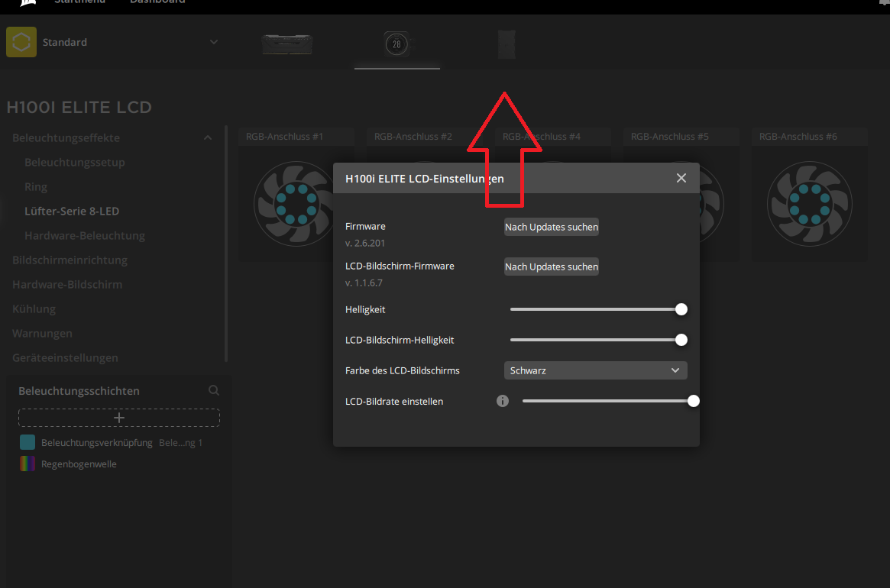Screen dimensions: 890x588
Task: Click the RGB-Anschluss #5 header
Action: pyautogui.click(x=681, y=137)
